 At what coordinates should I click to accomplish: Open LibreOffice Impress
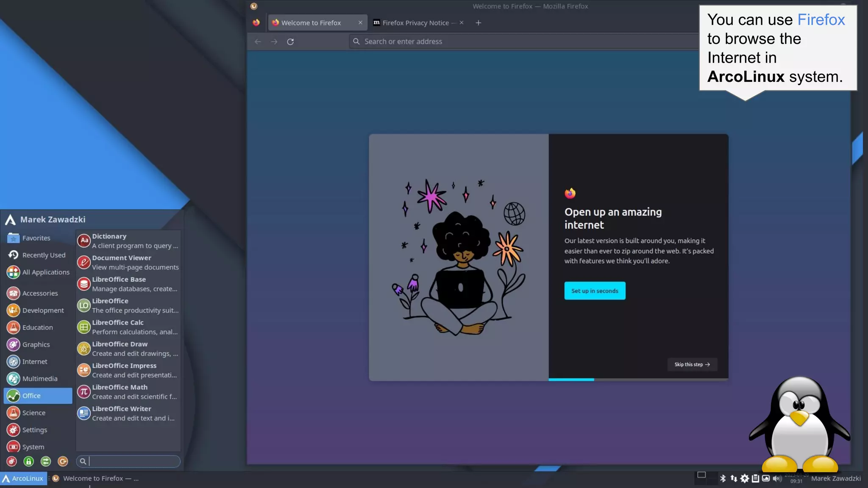(x=127, y=370)
